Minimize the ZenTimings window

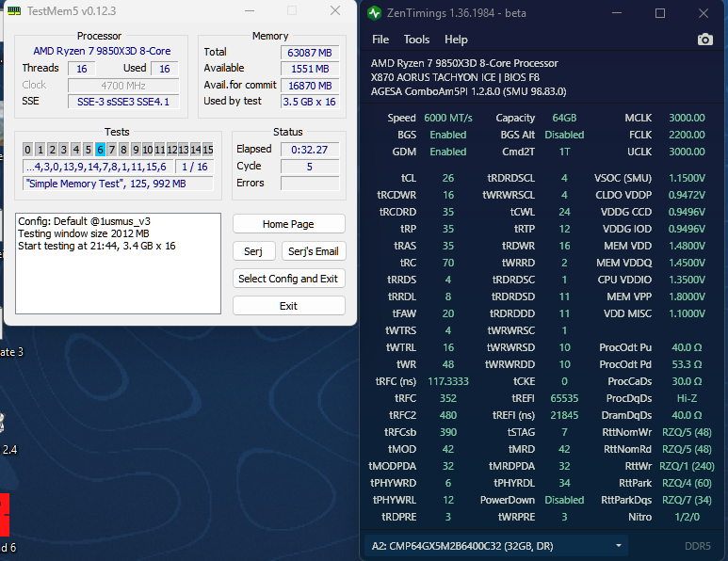615,13
